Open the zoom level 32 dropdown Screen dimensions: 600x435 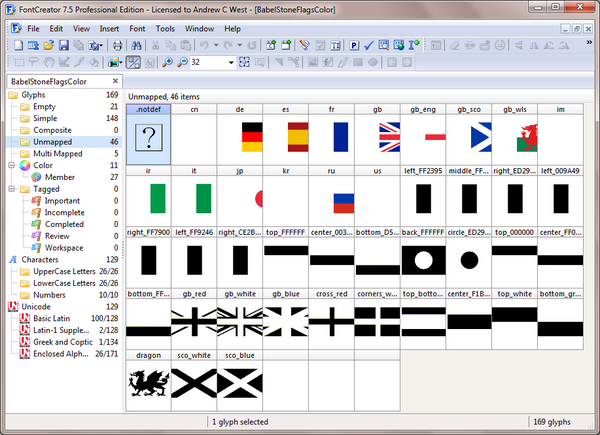click(x=231, y=62)
